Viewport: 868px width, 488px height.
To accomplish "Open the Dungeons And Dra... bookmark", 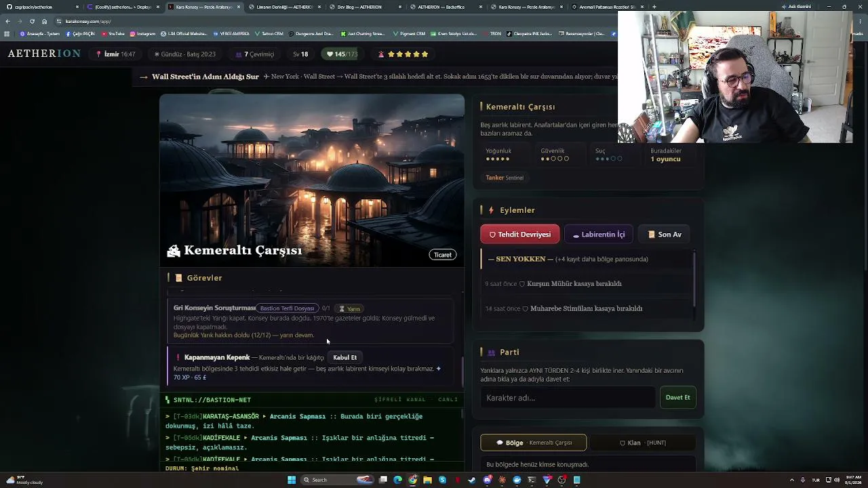I will (x=311, y=33).
